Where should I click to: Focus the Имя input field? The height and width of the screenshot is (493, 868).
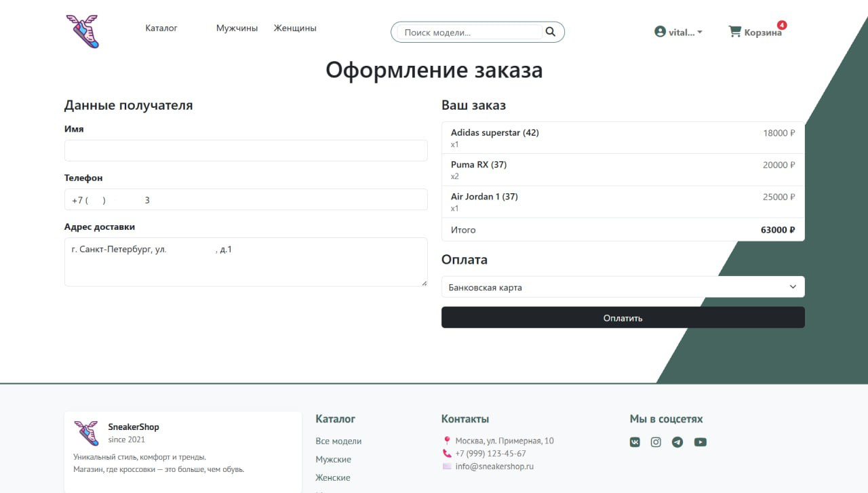246,151
